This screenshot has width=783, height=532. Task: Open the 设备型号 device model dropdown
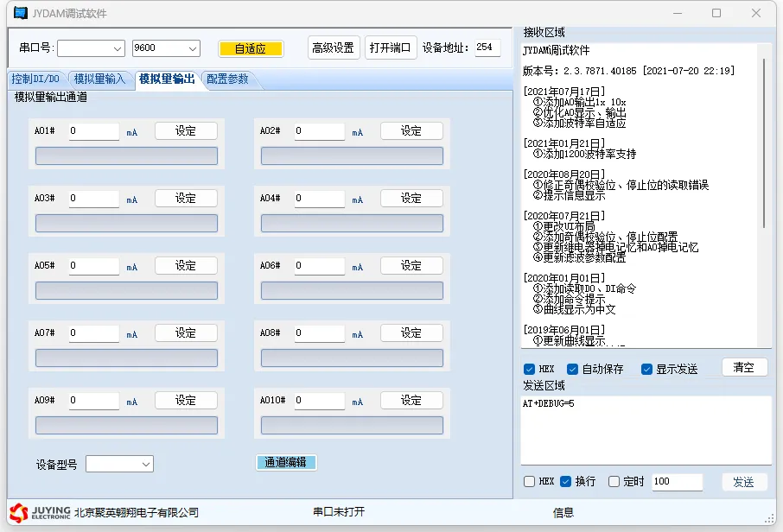pos(119,464)
